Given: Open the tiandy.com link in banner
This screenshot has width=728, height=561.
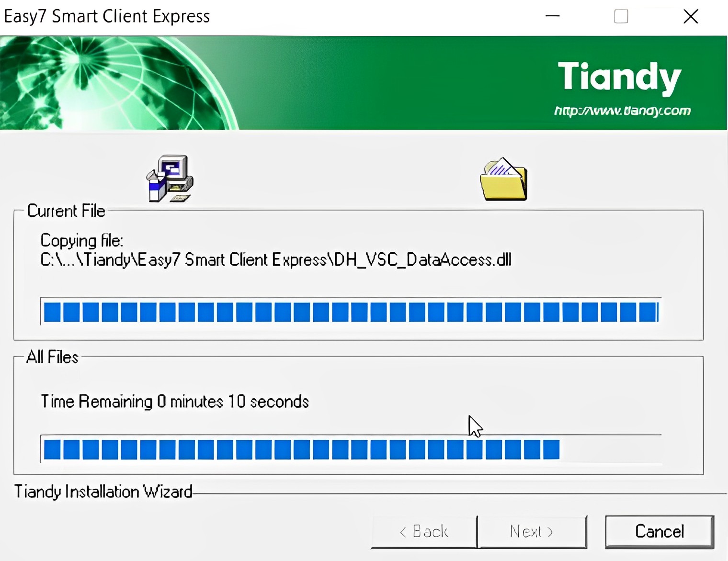Looking at the screenshot, I should pyautogui.click(x=622, y=111).
